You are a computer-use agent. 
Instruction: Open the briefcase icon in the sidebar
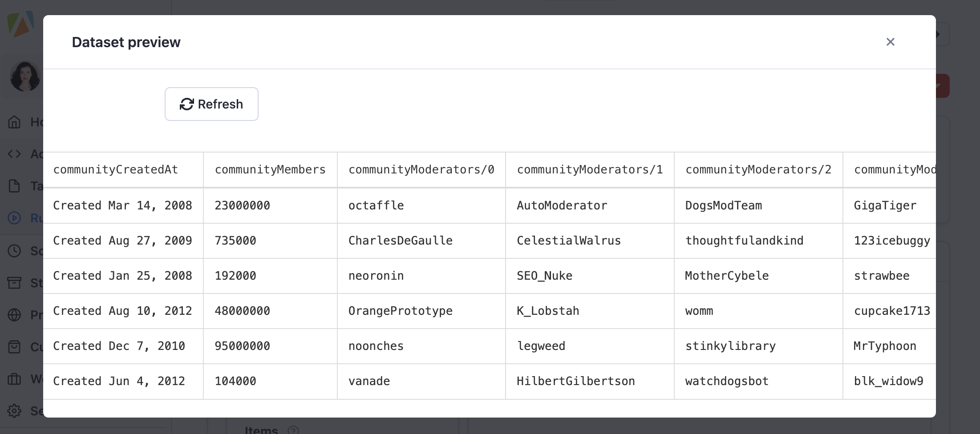(15, 379)
